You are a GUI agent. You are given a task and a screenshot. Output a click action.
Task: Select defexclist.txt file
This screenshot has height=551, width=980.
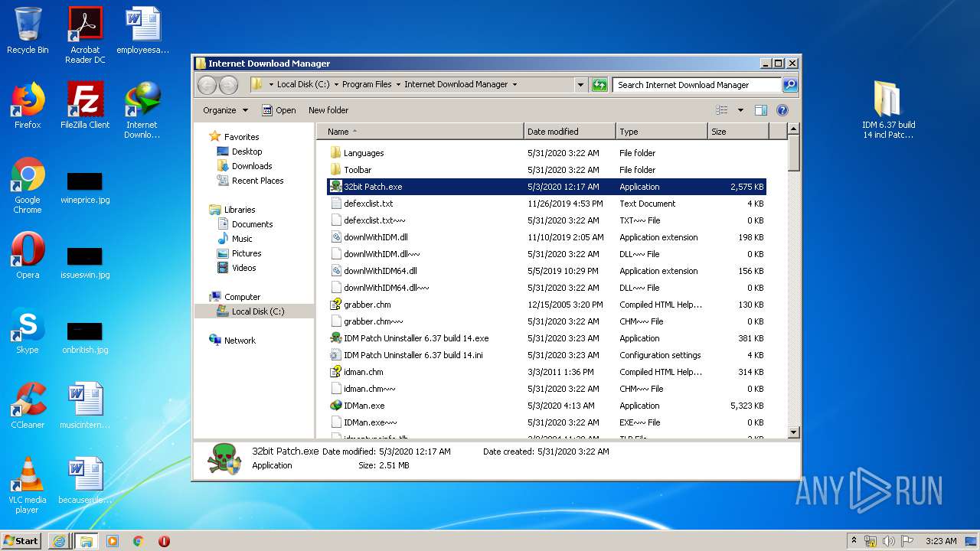click(547, 204)
